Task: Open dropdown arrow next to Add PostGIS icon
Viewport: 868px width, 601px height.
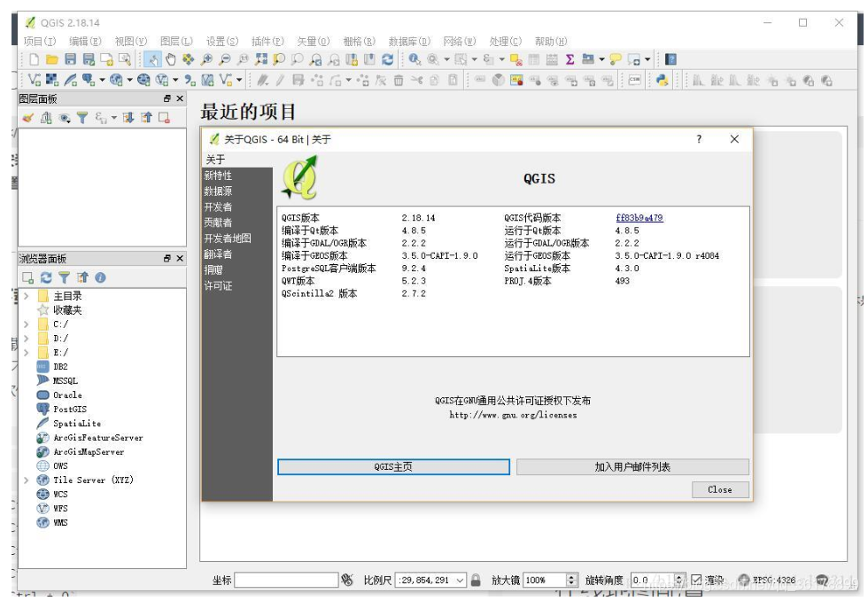Action: (x=103, y=81)
